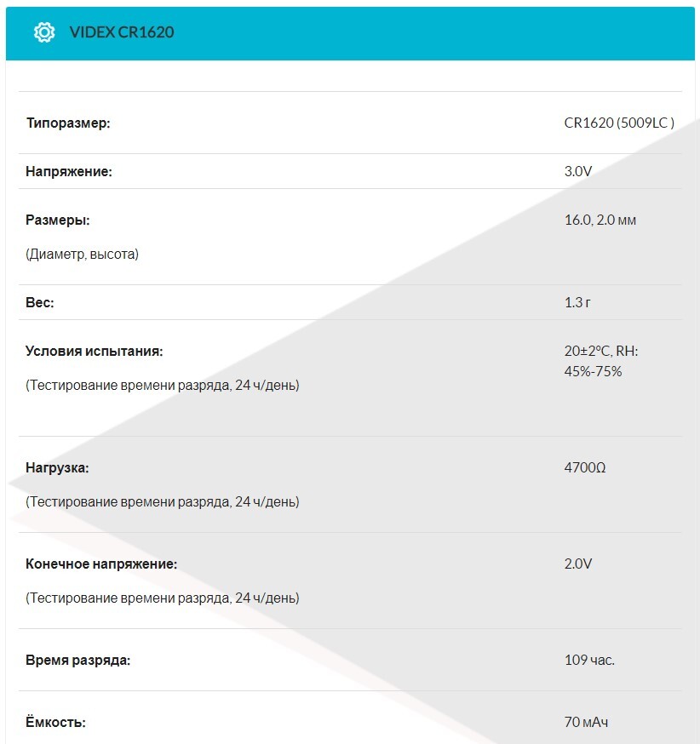Select the 4700Ω load value

[585, 468]
